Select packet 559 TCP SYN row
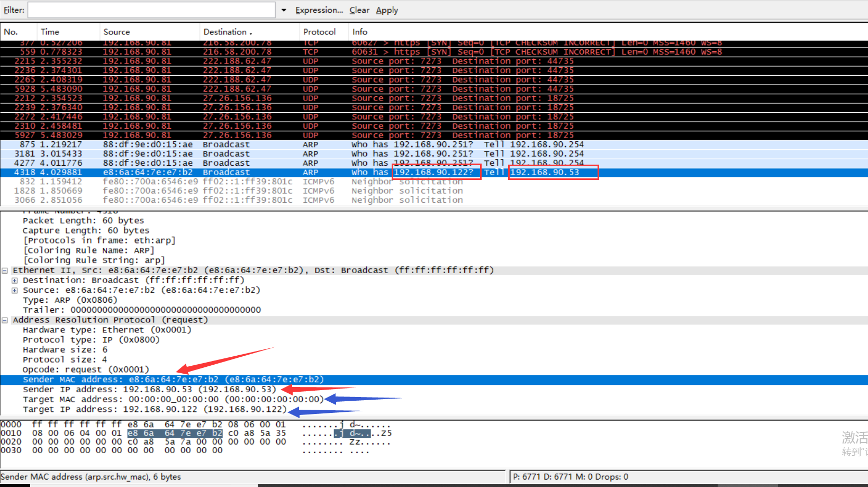 434,52
